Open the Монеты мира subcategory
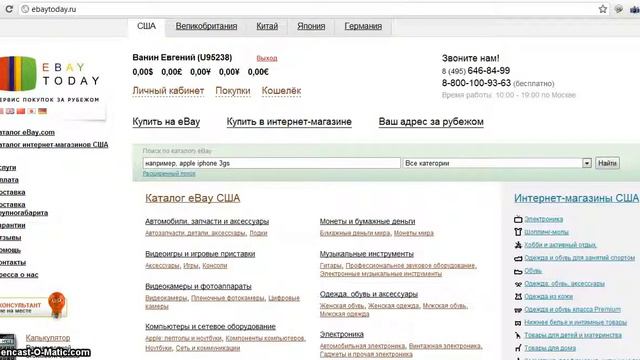The height and width of the screenshot is (360, 640). point(413,233)
